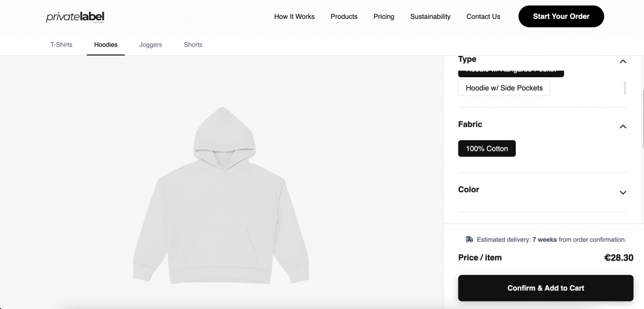Select the Hoodies tab
The height and width of the screenshot is (309, 644).
pos(106,45)
